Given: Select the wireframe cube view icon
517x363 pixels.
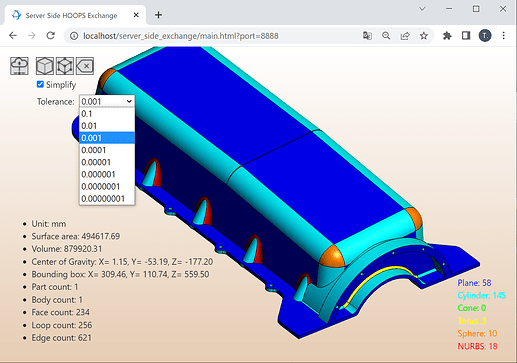Looking at the screenshot, I should tap(65, 66).
